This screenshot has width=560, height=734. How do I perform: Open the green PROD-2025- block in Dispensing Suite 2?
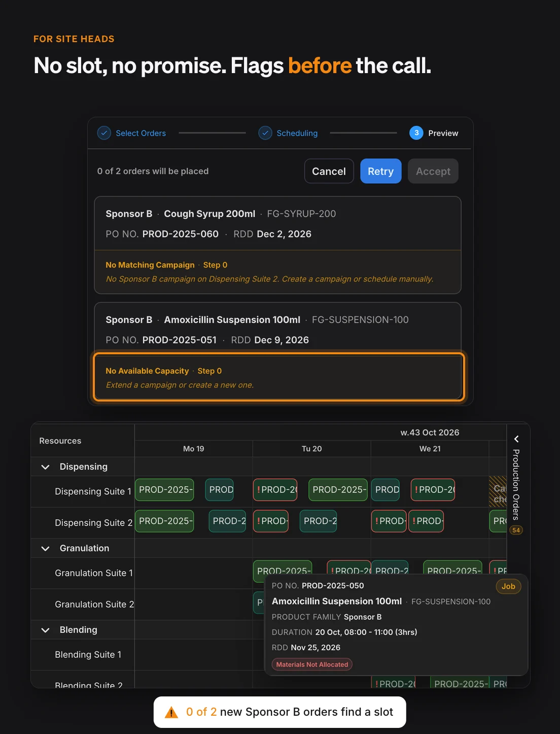[x=164, y=521]
